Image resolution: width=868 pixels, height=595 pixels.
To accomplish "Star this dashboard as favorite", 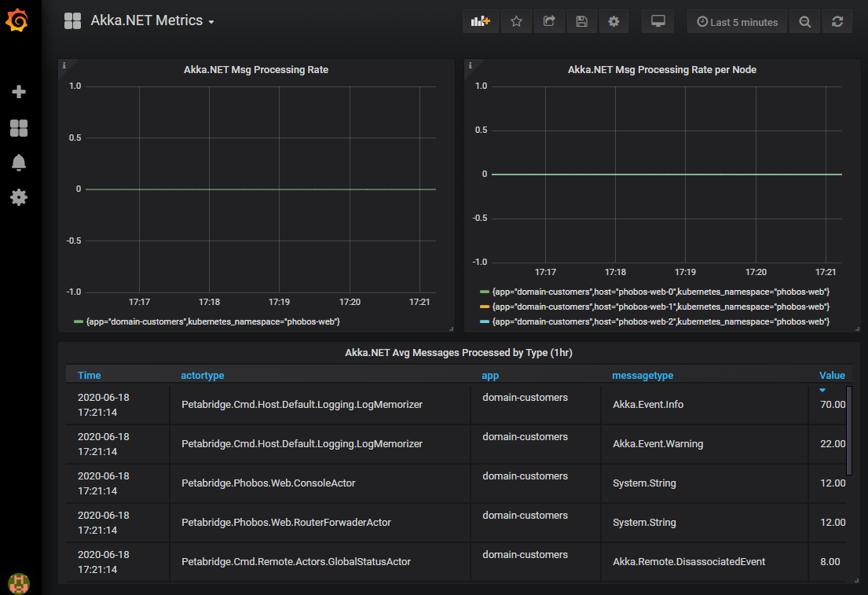I will click(517, 21).
